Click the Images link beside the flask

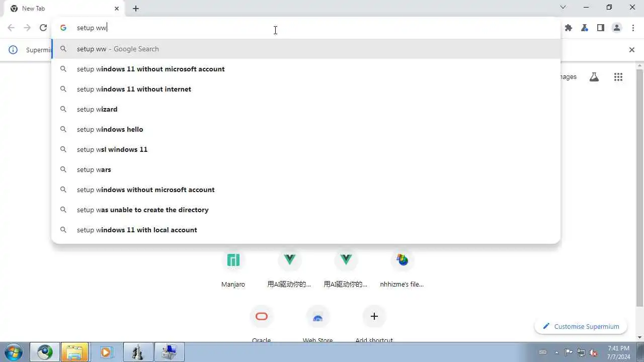pos(569,77)
